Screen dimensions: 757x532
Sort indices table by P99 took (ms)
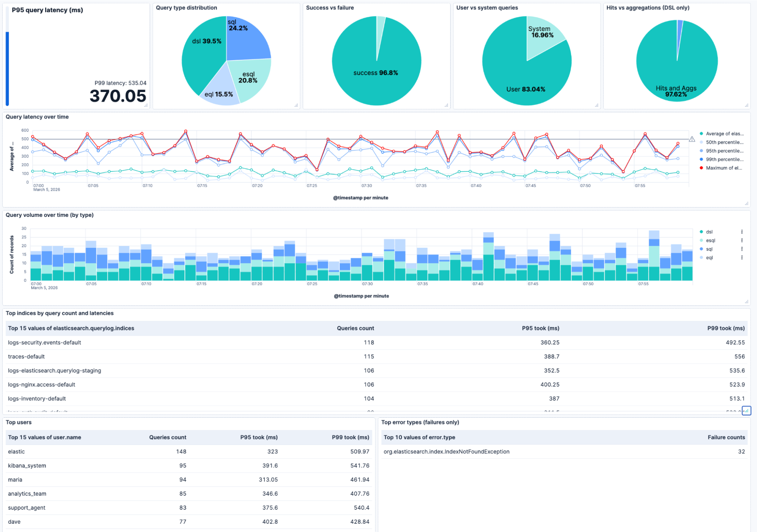click(x=726, y=328)
